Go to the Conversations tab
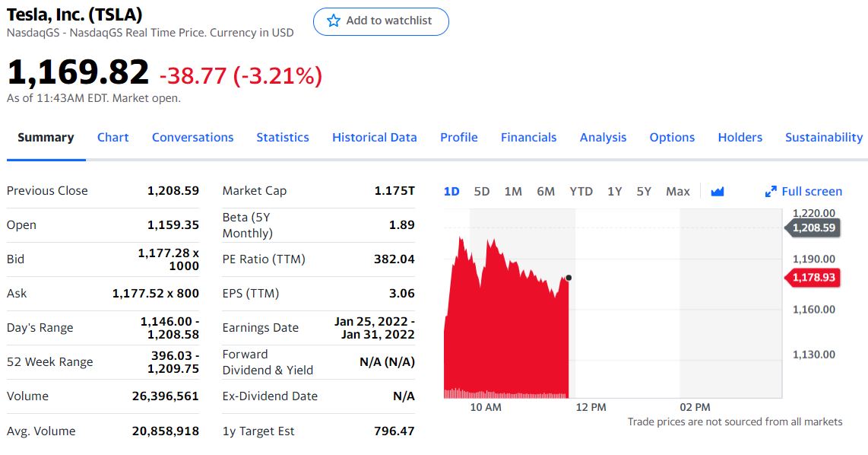Viewport: 868px width, 455px height. [x=192, y=138]
